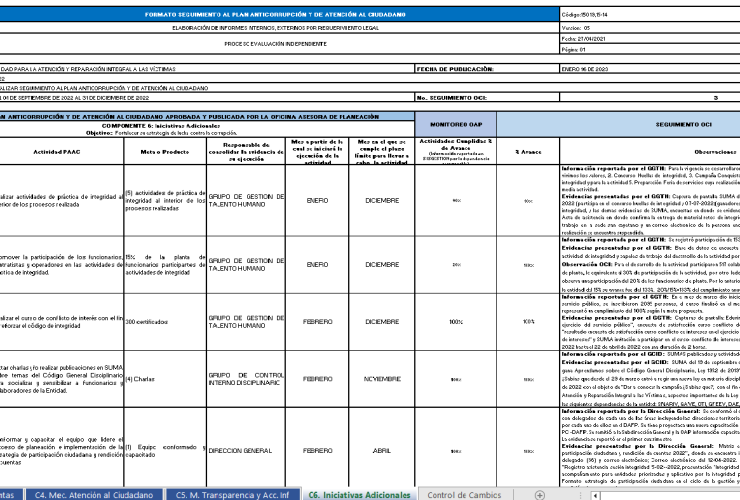Viewport: 740px width, 500px height.
Task: Click the tab bar split handle dots
Action: pos(581,495)
